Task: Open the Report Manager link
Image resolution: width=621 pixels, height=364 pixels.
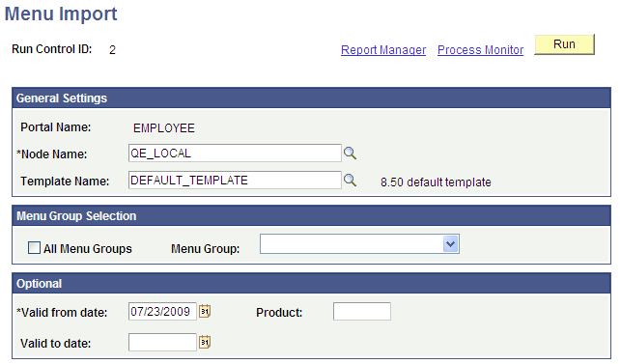Action: pos(383,50)
